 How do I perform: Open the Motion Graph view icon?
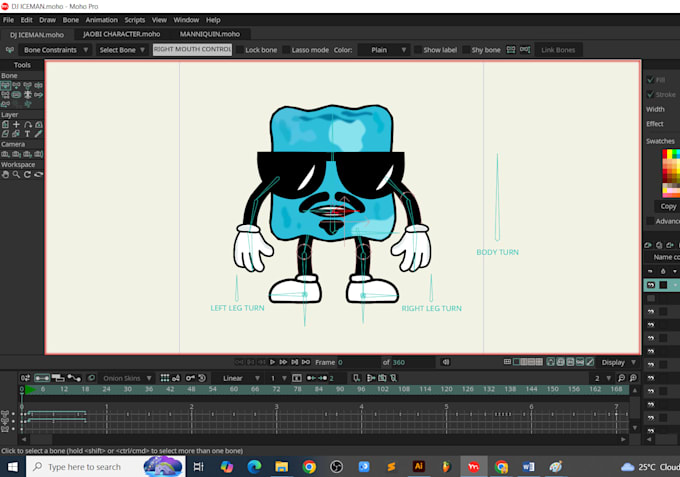point(74,378)
